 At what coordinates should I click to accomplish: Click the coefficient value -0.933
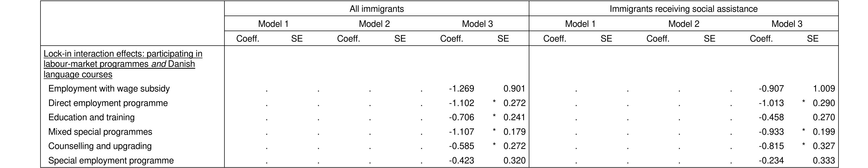[x=771, y=132]
